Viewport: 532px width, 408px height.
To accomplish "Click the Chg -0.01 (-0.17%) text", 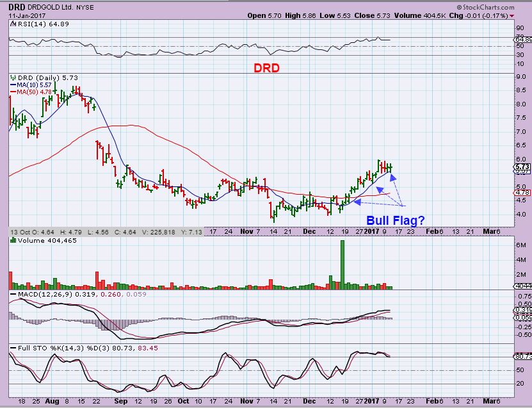I will pos(478,15).
